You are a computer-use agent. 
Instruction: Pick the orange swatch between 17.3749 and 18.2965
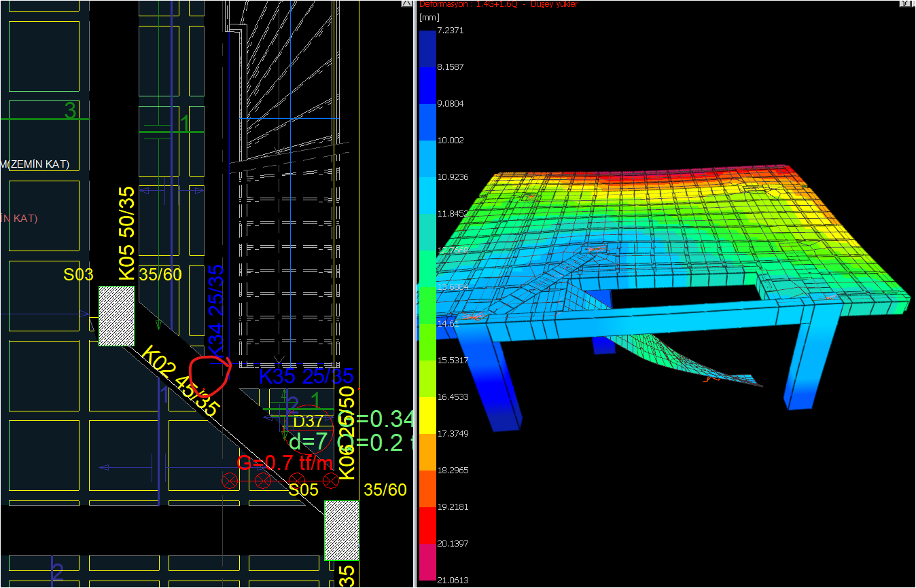pos(427,452)
